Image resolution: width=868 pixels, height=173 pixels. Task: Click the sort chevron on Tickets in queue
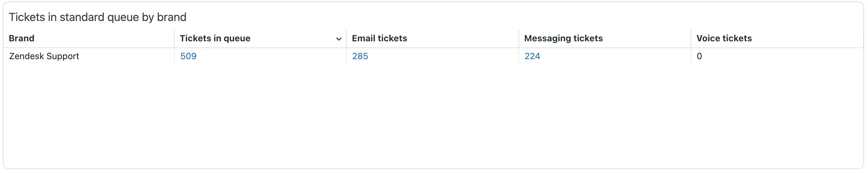click(339, 39)
